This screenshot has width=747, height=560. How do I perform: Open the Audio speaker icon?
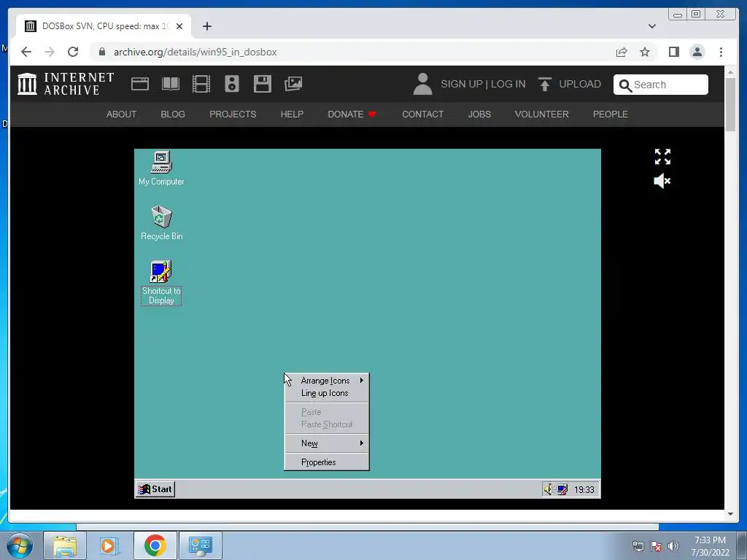(x=232, y=84)
